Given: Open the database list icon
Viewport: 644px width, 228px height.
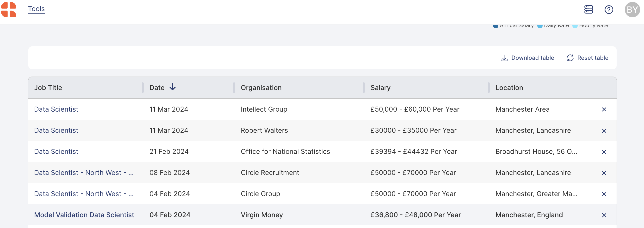Looking at the screenshot, I should tap(588, 10).
